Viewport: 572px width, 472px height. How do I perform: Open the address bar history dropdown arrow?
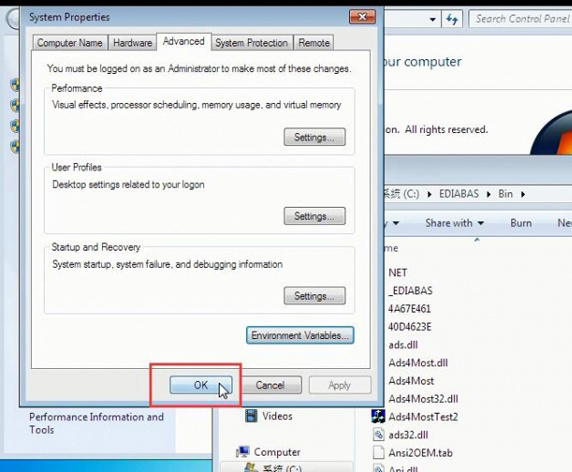pyautogui.click(x=433, y=19)
